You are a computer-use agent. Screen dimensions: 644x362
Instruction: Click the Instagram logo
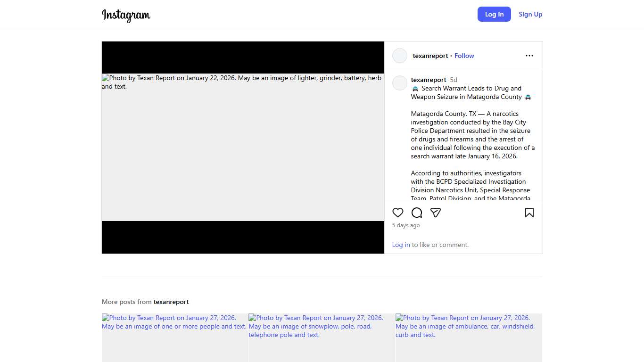click(126, 15)
